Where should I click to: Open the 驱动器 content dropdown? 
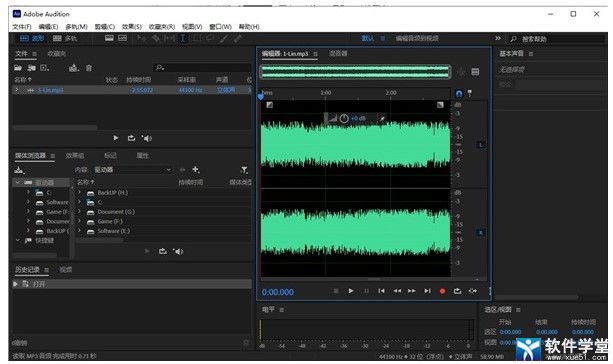pyautogui.click(x=133, y=170)
